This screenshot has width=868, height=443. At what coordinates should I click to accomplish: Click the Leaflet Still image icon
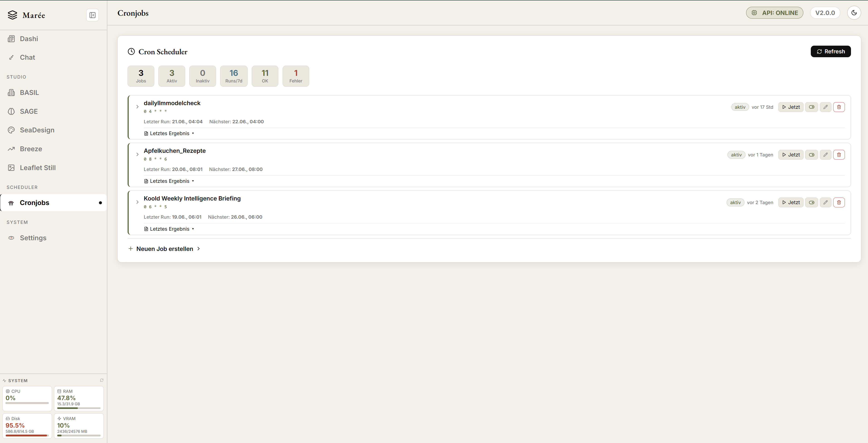[x=11, y=168]
